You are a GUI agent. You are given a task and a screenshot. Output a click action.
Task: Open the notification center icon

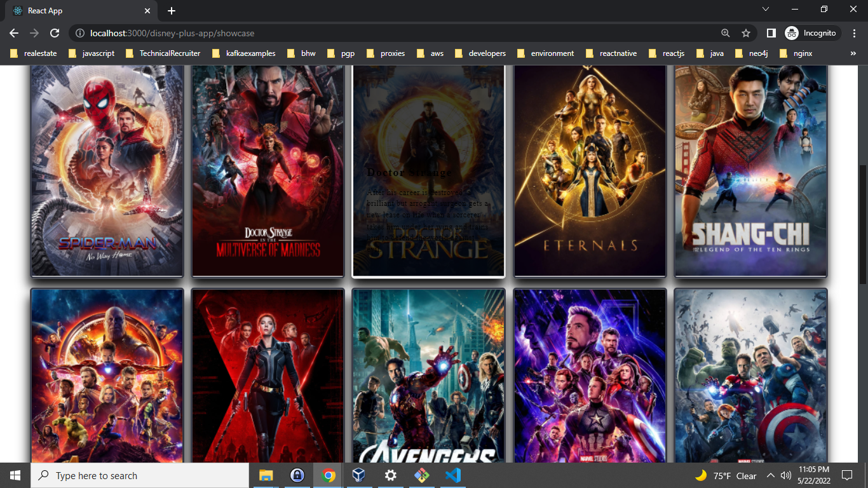[x=846, y=475]
